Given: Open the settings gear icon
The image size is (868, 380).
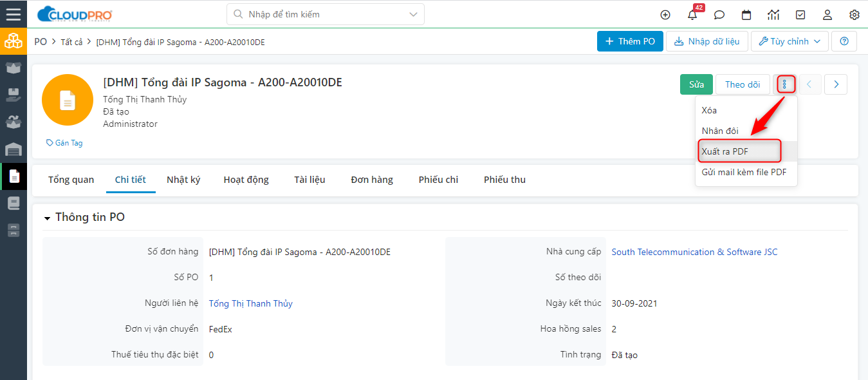Looking at the screenshot, I should coord(854,15).
